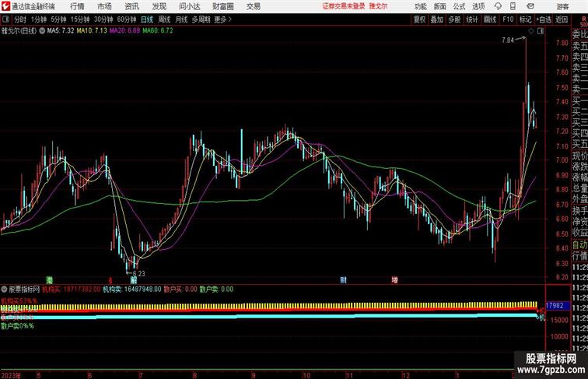Open the 交易 menu

click(253, 6)
